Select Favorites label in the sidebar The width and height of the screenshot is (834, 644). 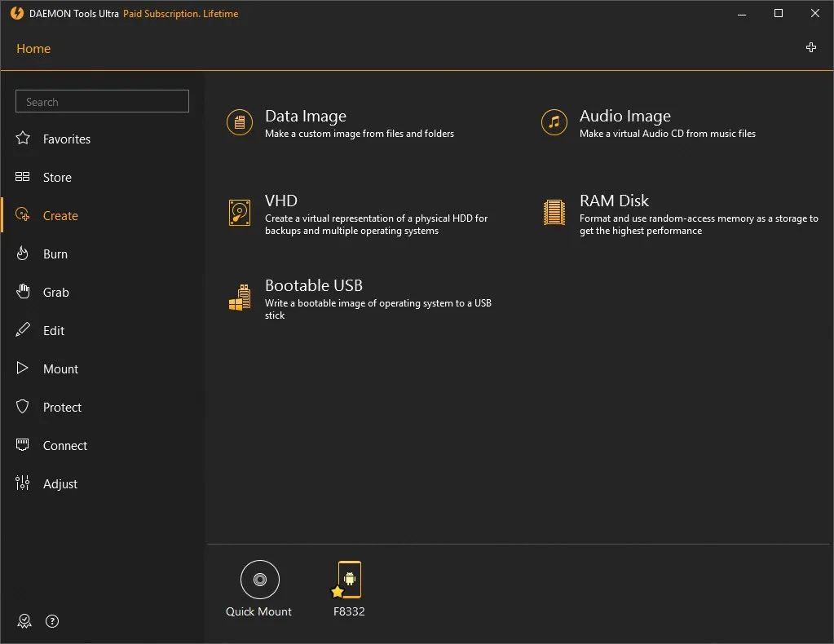67,139
